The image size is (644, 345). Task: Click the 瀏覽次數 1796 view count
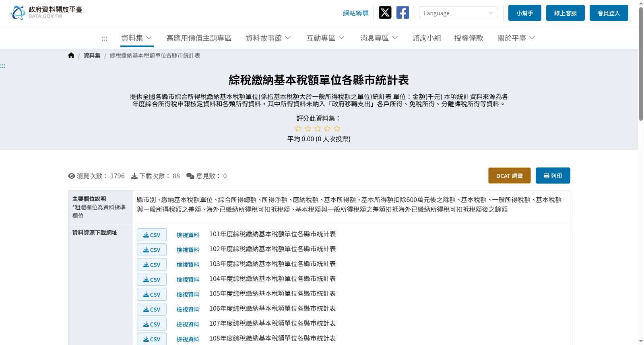coord(97,176)
